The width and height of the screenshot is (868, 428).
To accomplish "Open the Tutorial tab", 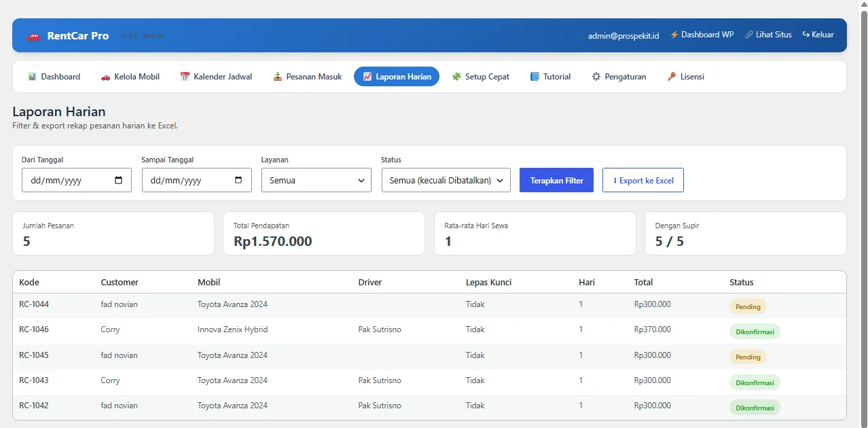I will coord(550,77).
